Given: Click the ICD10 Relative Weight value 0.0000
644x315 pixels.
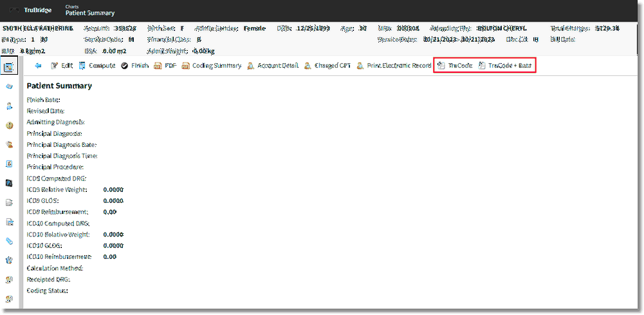Looking at the screenshot, I should pyautogui.click(x=113, y=234).
